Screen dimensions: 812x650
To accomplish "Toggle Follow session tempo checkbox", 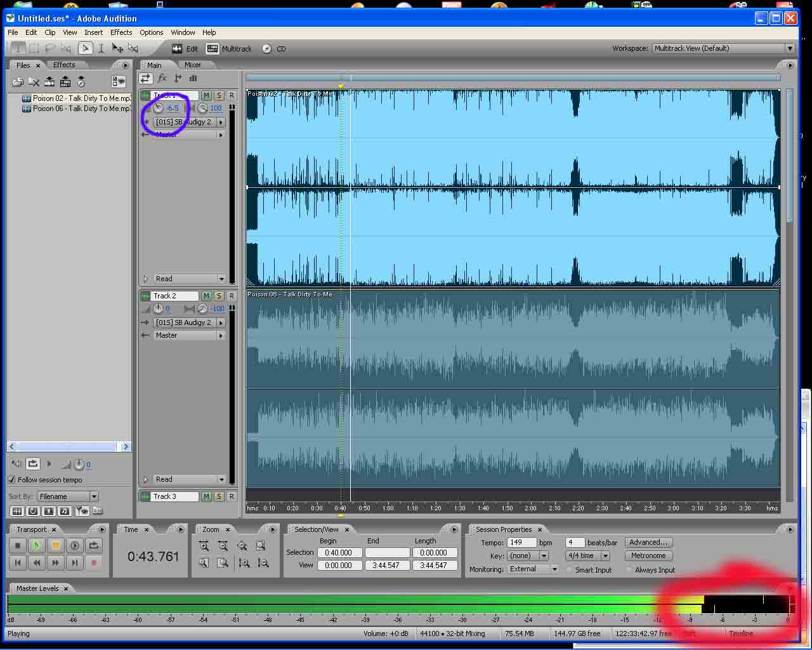I will 11,480.
